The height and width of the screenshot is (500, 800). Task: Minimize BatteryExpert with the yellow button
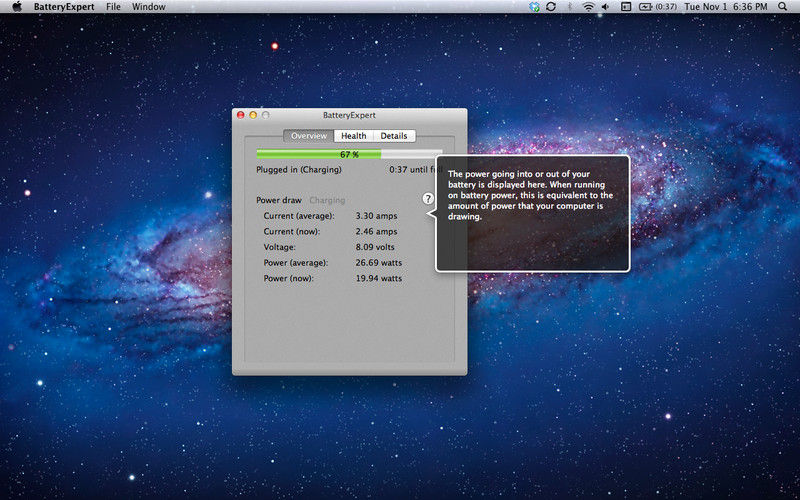[253, 115]
